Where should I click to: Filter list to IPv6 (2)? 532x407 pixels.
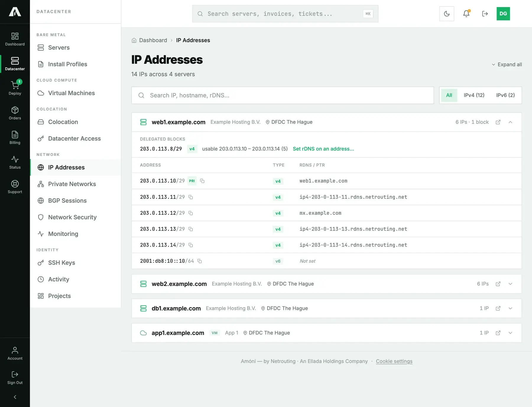point(505,95)
